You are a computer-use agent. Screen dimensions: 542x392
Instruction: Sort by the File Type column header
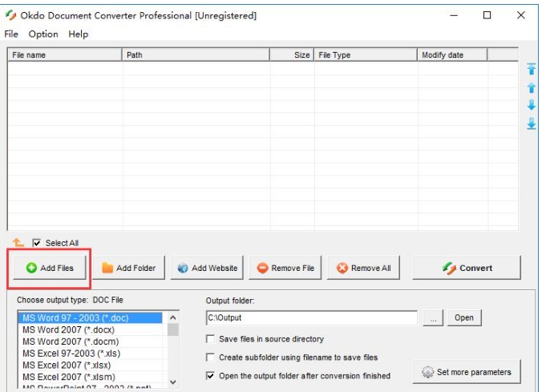pyautogui.click(x=366, y=55)
